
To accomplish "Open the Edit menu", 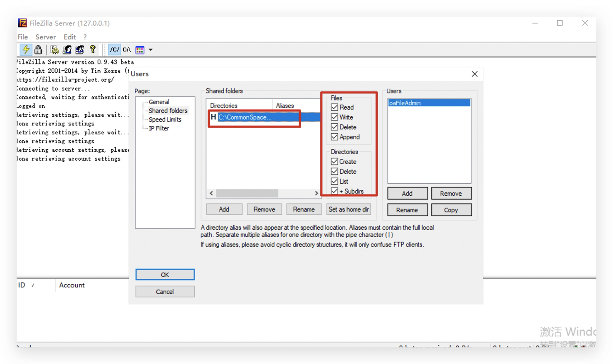I will [x=69, y=37].
